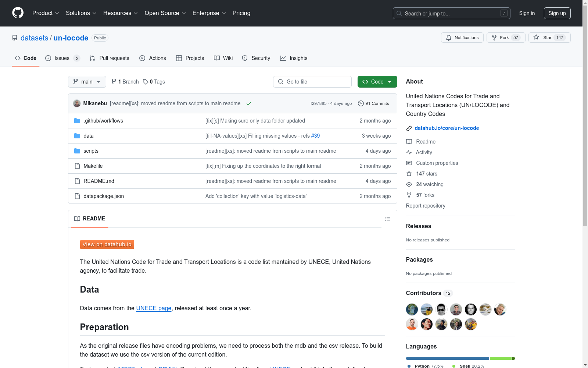
Task: Open the Mikanebu avatar on latest commit
Action: pos(77,103)
